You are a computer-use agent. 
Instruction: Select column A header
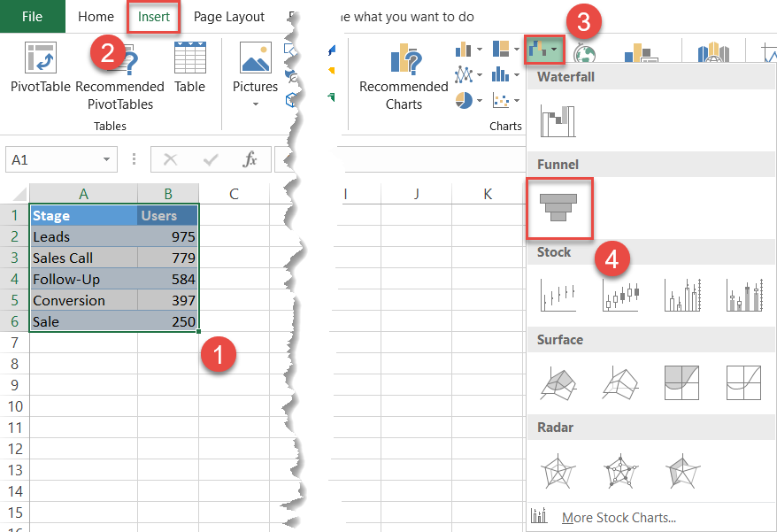click(x=83, y=193)
